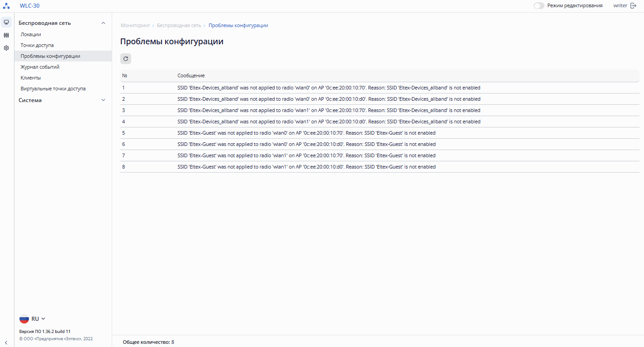
Task: Open the RU language dropdown
Action: point(38,319)
